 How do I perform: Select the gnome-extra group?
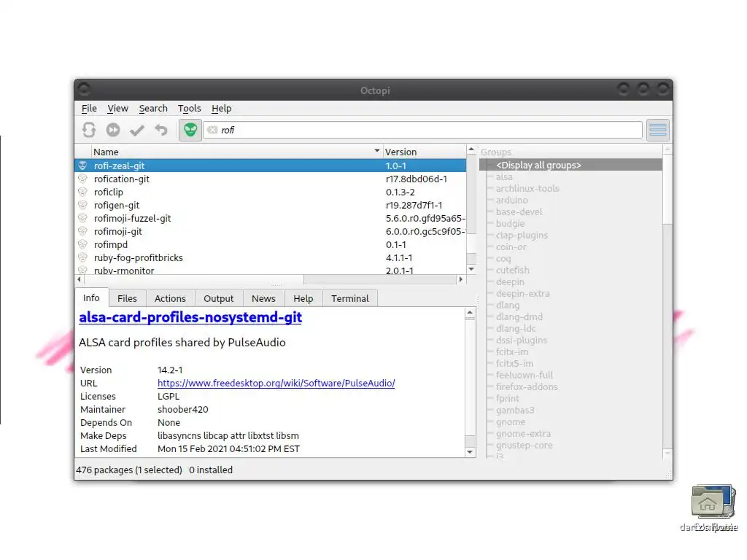pyautogui.click(x=523, y=434)
